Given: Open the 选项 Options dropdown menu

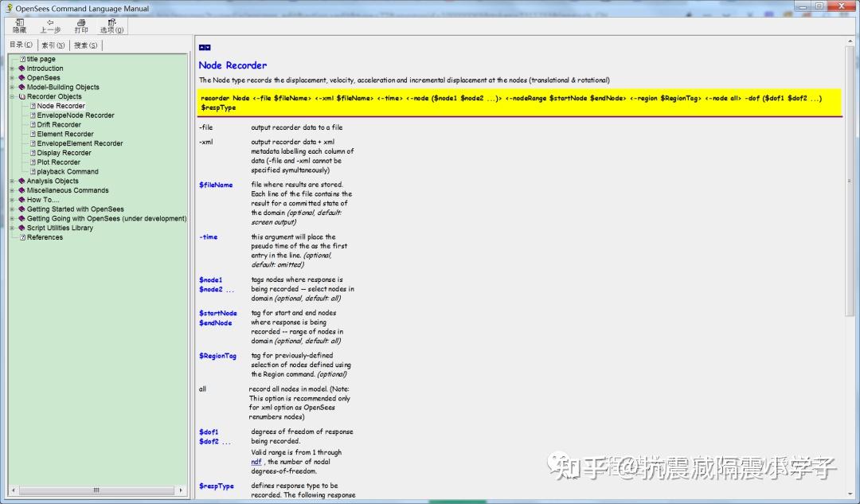Looking at the screenshot, I should pos(111,26).
